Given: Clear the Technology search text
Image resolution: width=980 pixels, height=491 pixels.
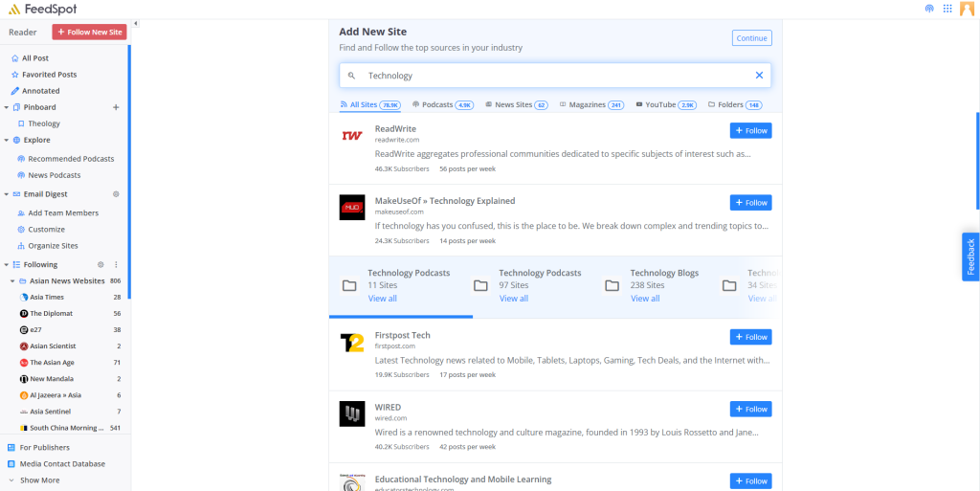Looking at the screenshot, I should tap(759, 76).
